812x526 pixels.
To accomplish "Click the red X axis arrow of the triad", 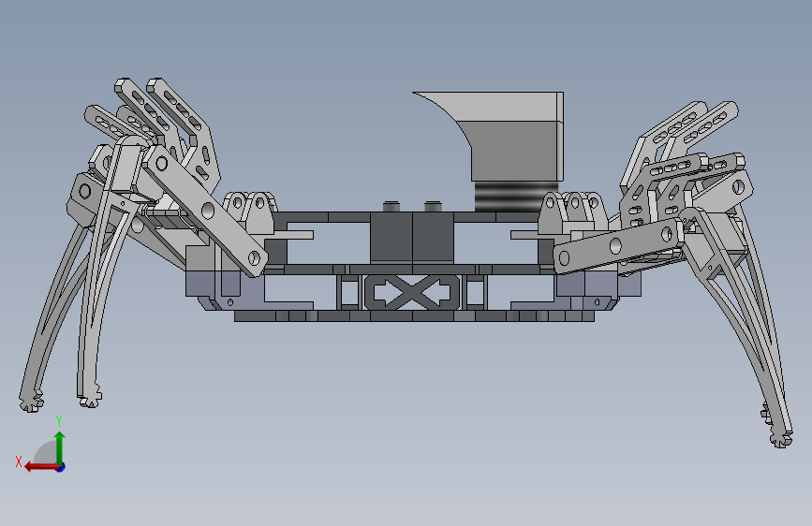I will point(40,467).
